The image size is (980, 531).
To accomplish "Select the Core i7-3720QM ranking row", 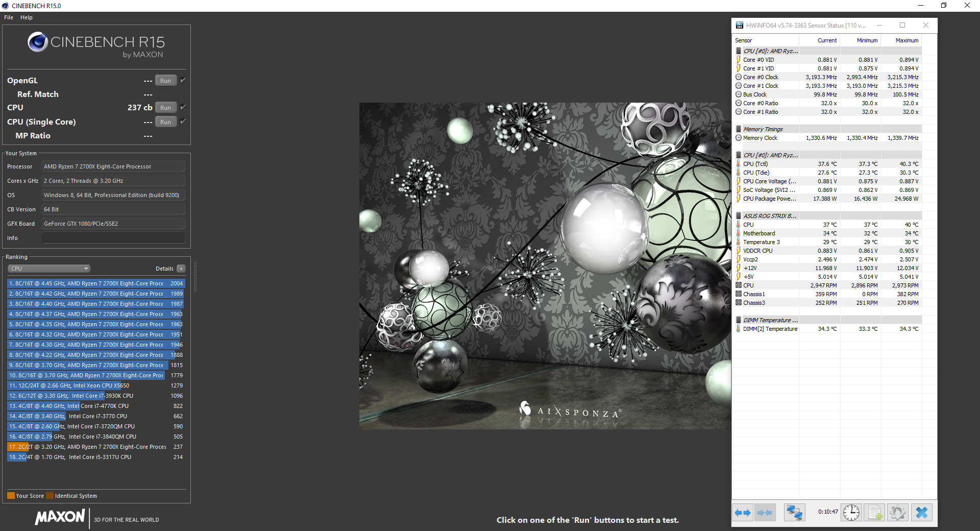I will coord(96,426).
